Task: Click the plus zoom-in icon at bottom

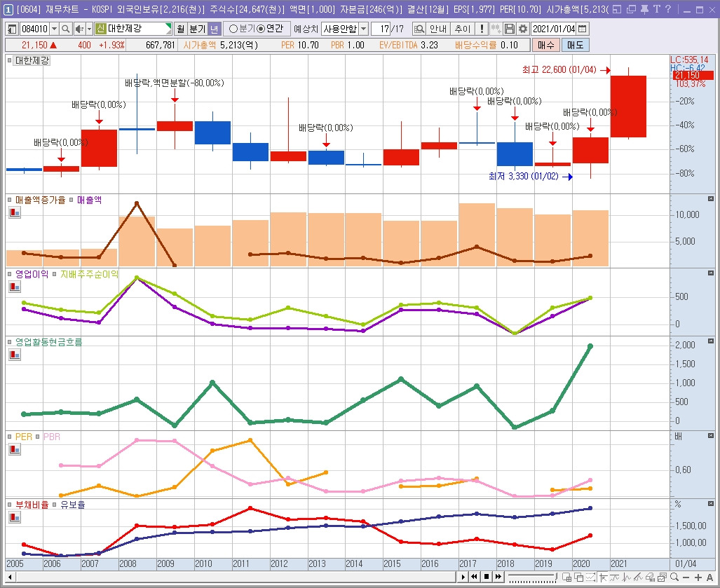Action: click(x=698, y=577)
